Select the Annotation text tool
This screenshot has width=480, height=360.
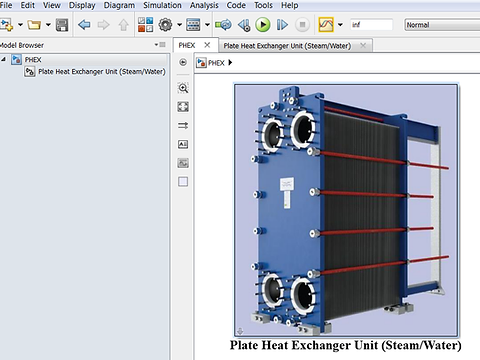pos(183,144)
